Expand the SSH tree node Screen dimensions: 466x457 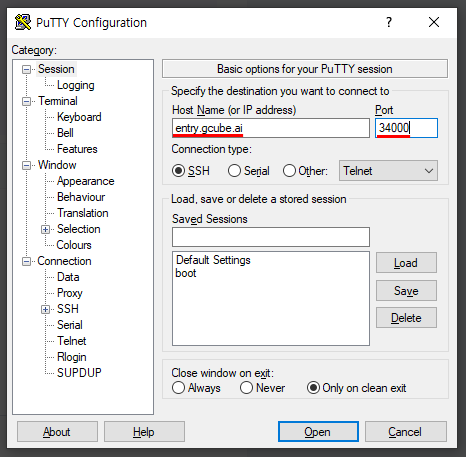tap(45, 309)
